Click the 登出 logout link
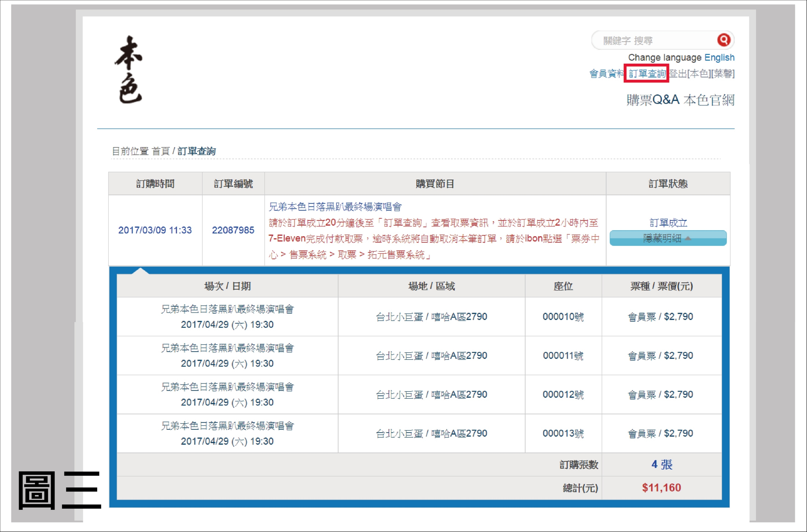 click(677, 73)
